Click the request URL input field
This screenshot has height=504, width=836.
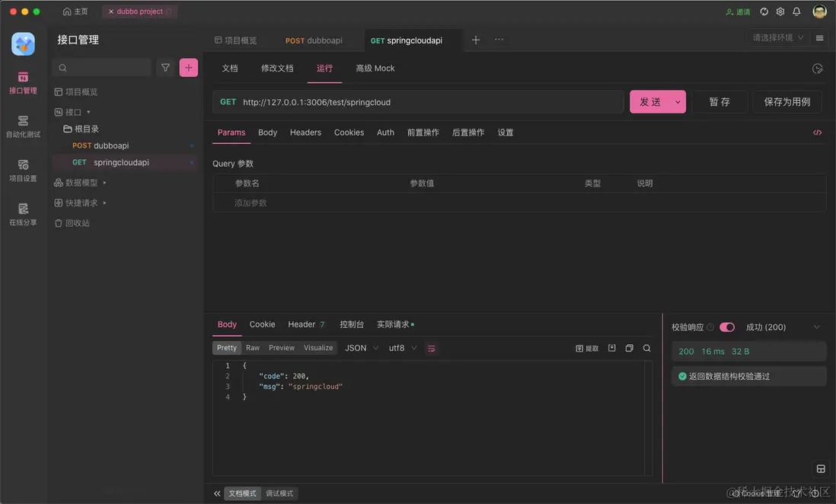point(426,102)
